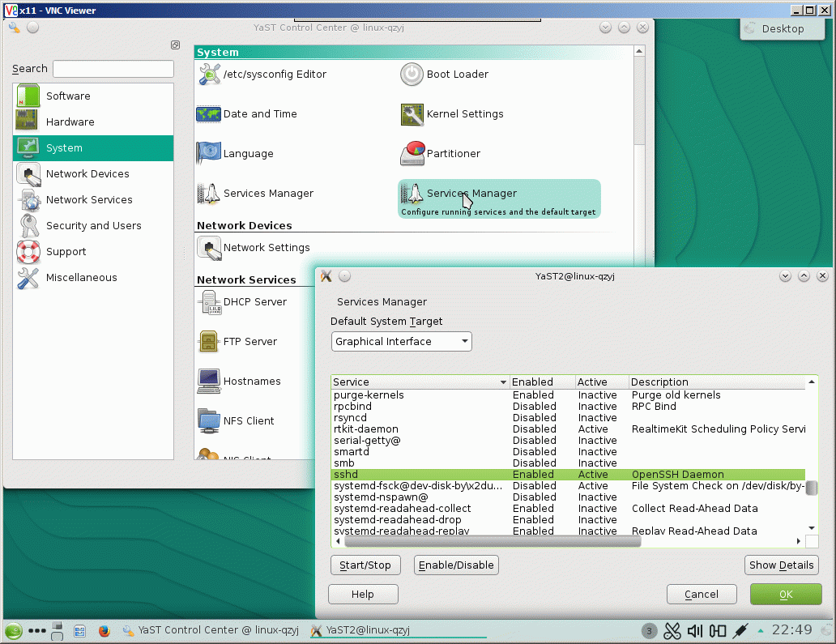Click the YaST Control Center vertical scrollbar
The height and width of the screenshot is (644, 836).
pyautogui.click(x=639, y=101)
